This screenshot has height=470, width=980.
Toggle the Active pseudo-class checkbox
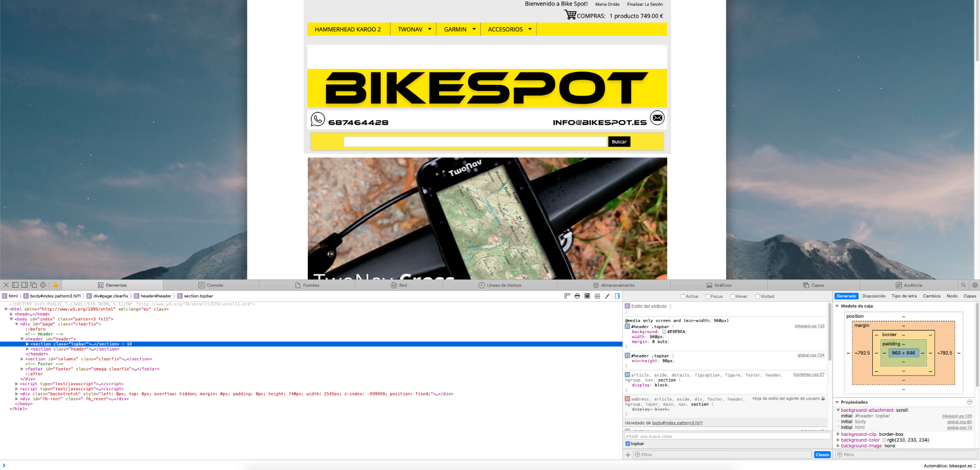click(683, 296)
